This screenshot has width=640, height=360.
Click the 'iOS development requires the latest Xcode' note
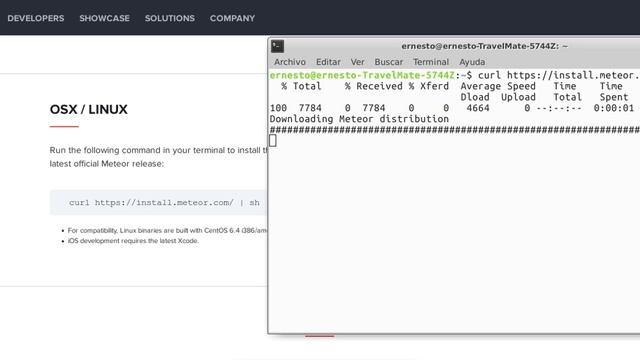pyautogui.click(x=133, y=241)
